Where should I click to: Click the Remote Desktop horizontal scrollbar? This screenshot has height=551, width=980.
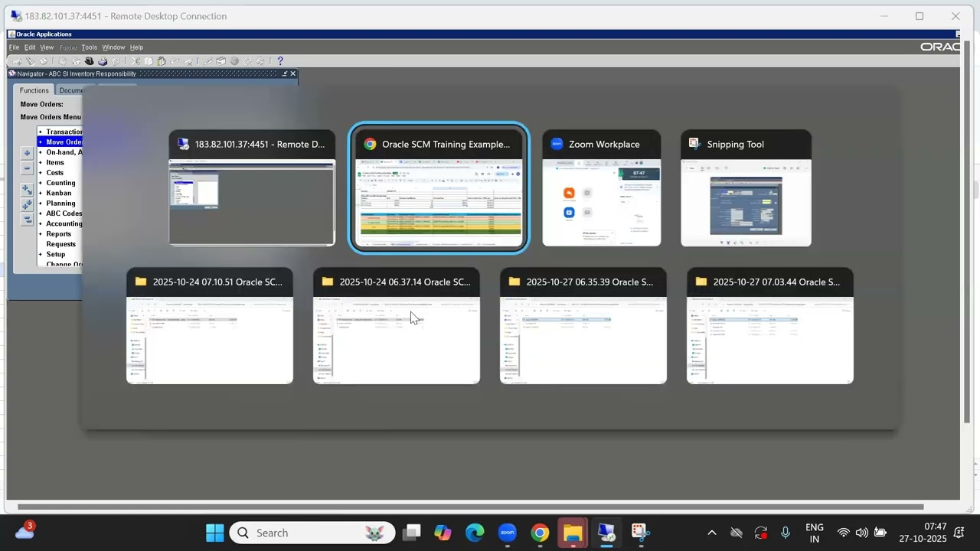click(x=470, y=507)
